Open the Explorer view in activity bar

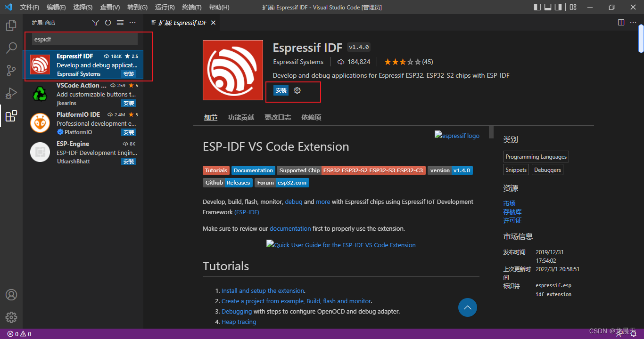(x=11, y=25)
